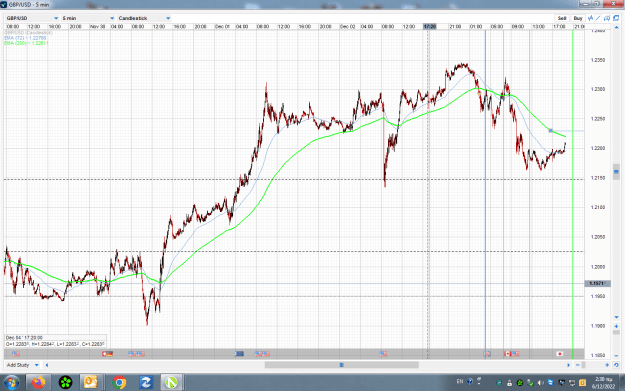Viewport: 625px width, 391px height.
Task: Click the time scroll left arrow
Action: [47, 365]
